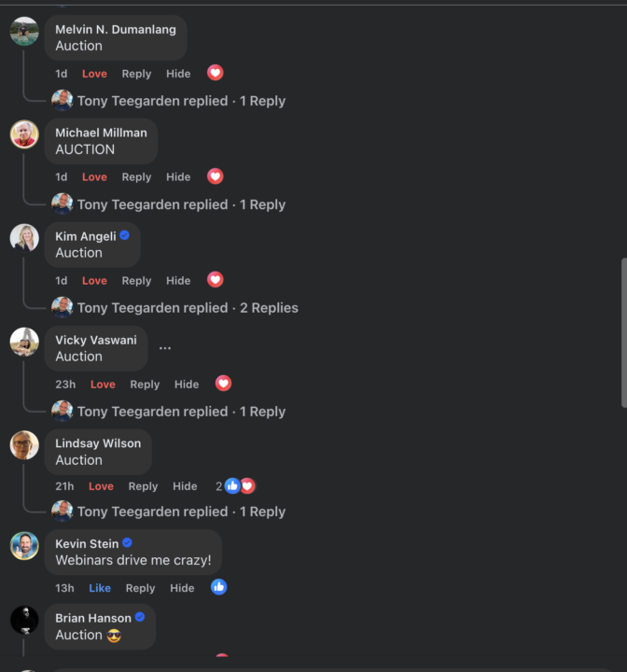Click heart reaction icon on Kim Angeli's comment

pyautogui.click(x=216, y=280)
